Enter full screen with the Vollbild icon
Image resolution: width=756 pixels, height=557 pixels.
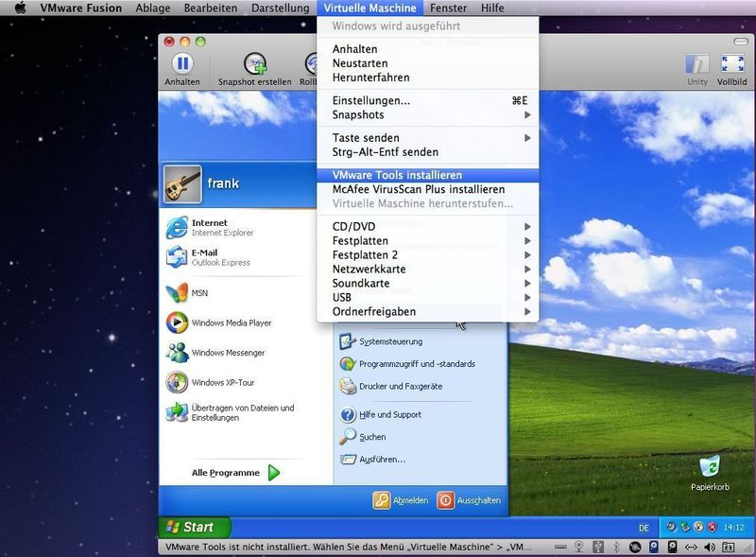tap(731, 64)
